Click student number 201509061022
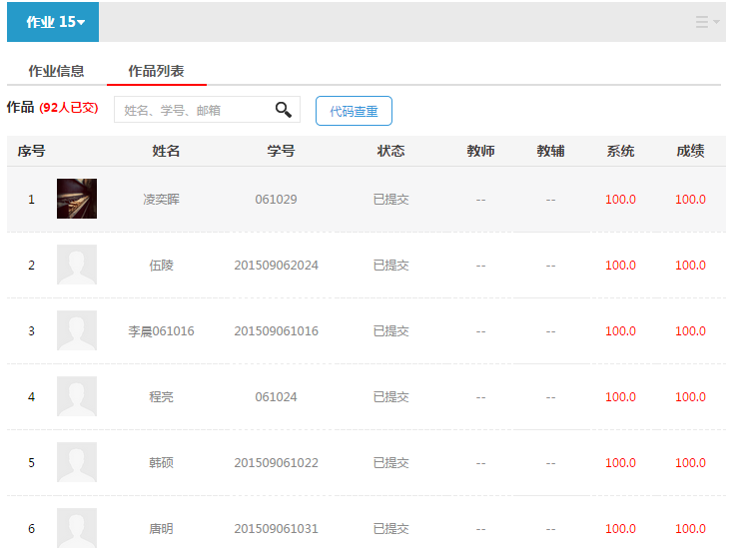Screen dimensions: 733x560 coord(277,463)
